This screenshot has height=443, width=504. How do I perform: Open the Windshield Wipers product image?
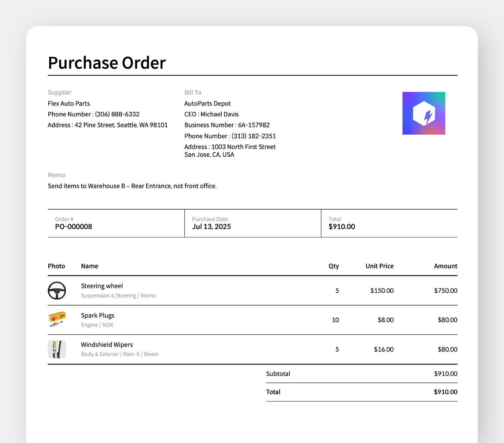coord(57,349)
